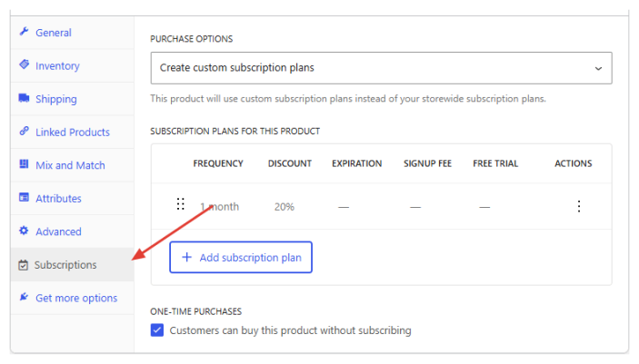
Task: Click the drag handle on the 1 month plan
Action: point(181,204)
